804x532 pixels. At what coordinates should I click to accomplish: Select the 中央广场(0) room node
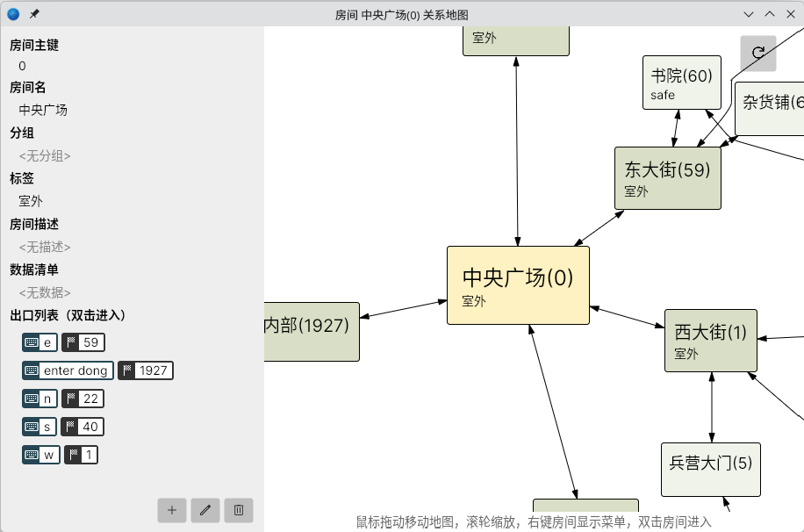(518, 284)
